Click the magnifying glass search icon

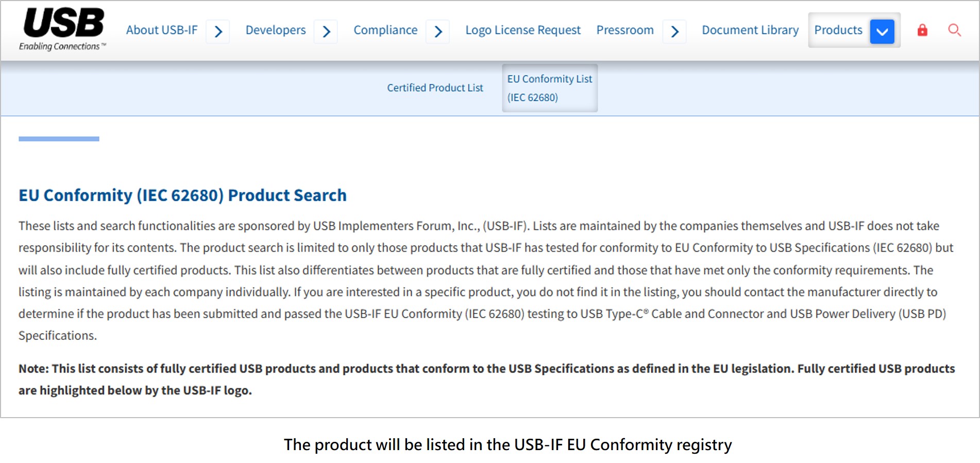954,30
